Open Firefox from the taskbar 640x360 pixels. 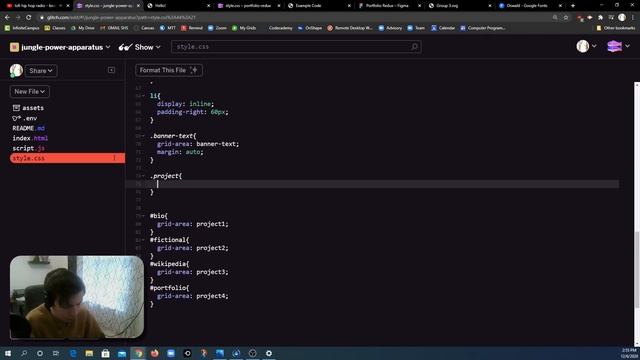[155, 353]
